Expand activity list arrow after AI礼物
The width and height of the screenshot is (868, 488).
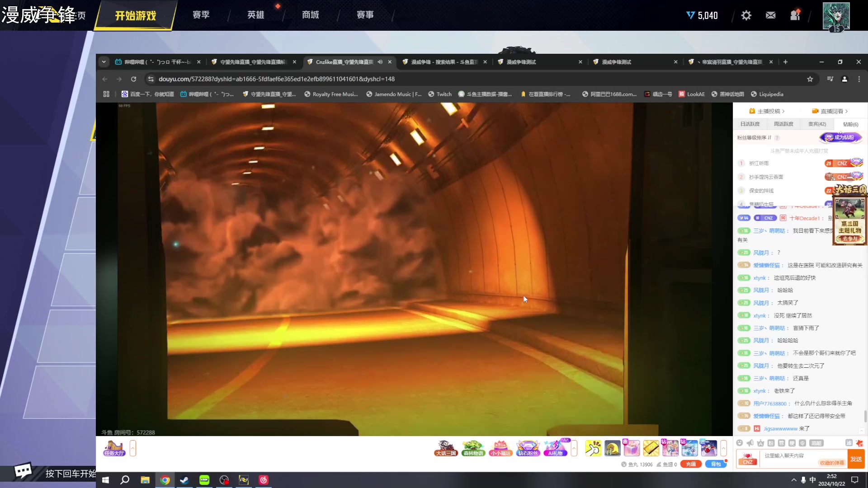click(574, 448)
